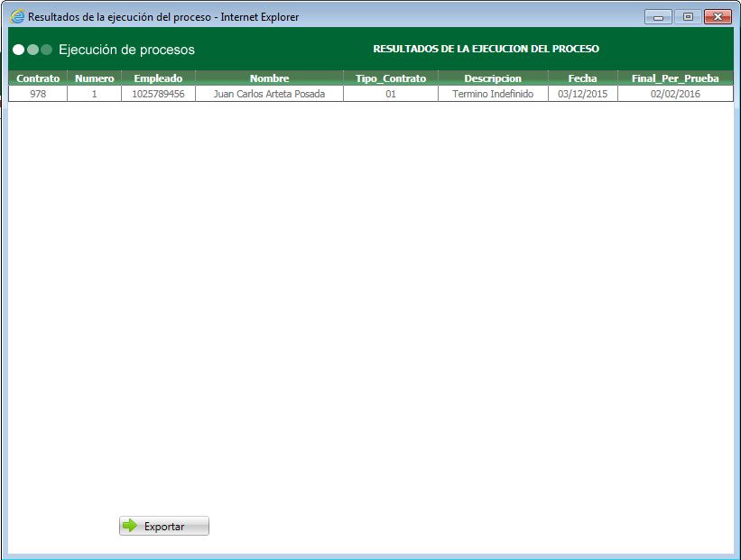Image resolution: width=741 pixels, height=560 pixels.
Task: Click the white circle icon beside Ejecución de procesos
Action: click(17, 50)
